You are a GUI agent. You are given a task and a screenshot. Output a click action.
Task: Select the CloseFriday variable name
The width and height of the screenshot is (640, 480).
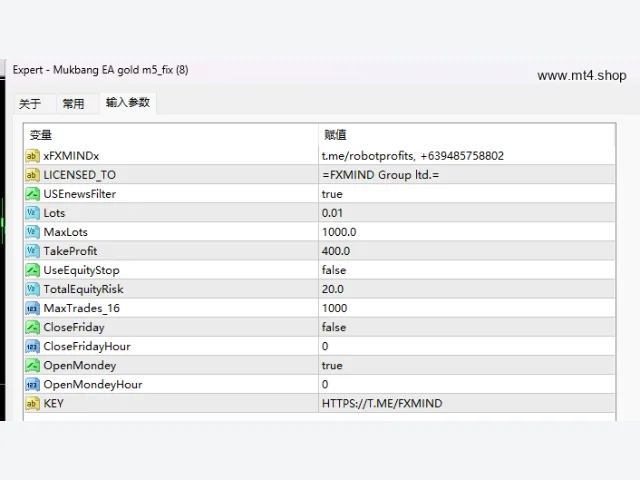(74, 327)
